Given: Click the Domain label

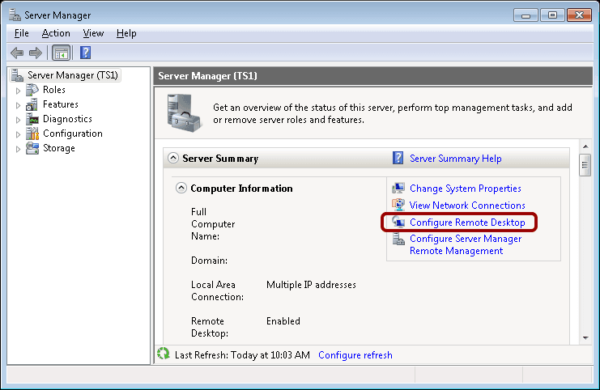Looking at the screenshot, I should click(x=209, y=261).
